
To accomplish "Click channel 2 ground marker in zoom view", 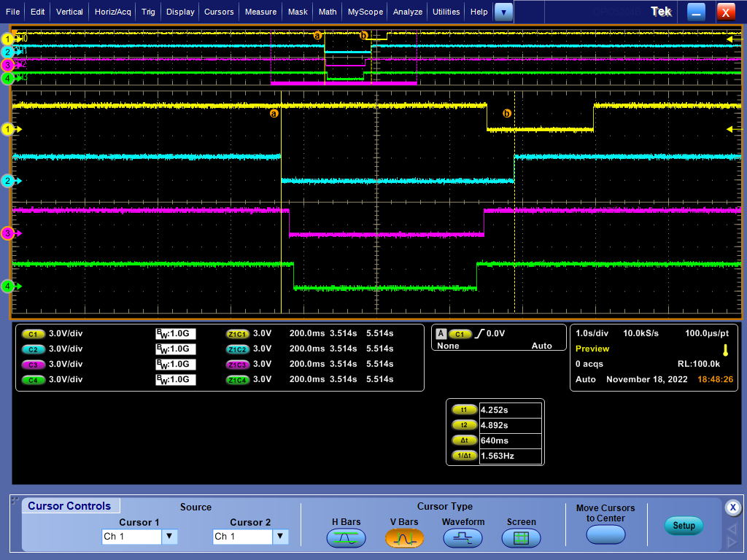I will (9, 181).
